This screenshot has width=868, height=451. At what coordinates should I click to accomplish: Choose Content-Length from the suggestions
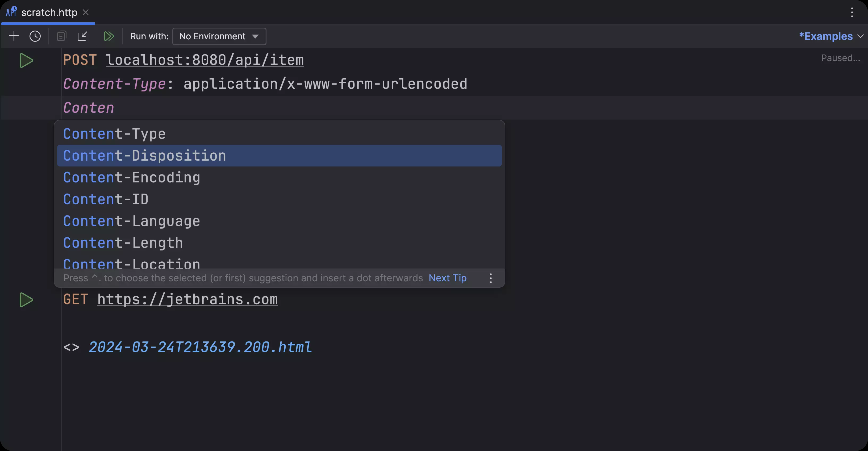coord(123,243)
